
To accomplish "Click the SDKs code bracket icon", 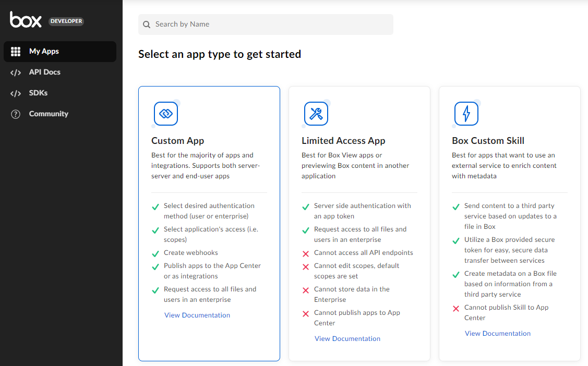I will click(16, 93).
